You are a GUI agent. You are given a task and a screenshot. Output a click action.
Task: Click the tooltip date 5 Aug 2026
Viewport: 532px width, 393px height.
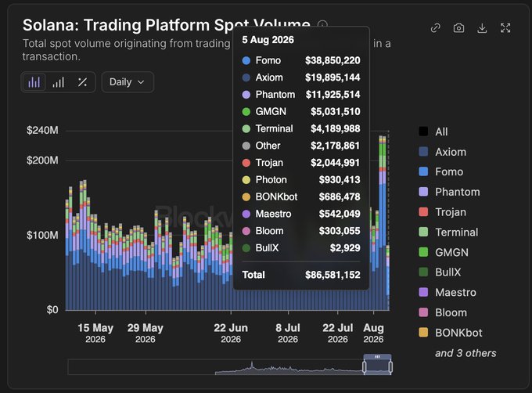(268, 40)
